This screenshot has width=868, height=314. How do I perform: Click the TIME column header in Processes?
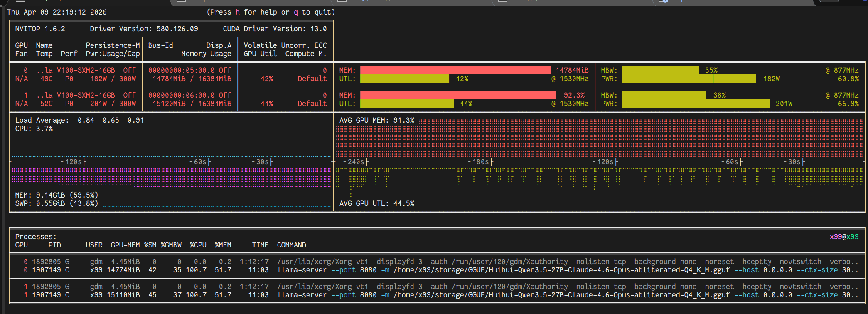pyautogui.click(x=260, y=245)
